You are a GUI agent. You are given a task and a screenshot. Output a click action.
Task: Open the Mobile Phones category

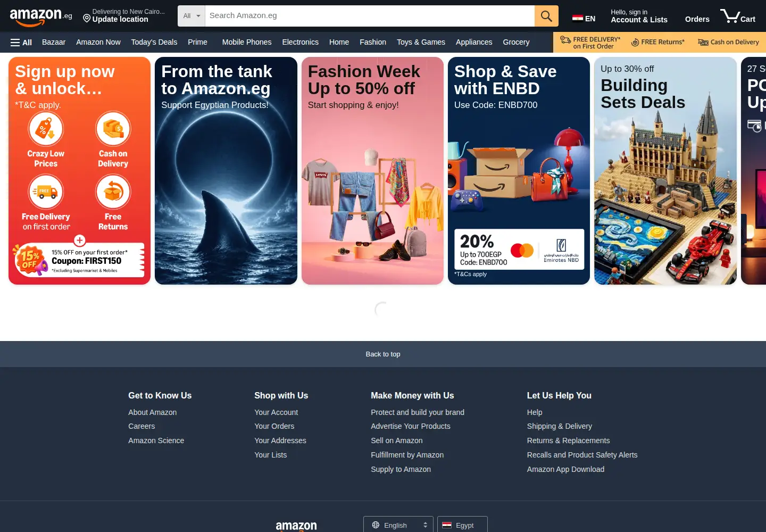(x=247, y=42)
